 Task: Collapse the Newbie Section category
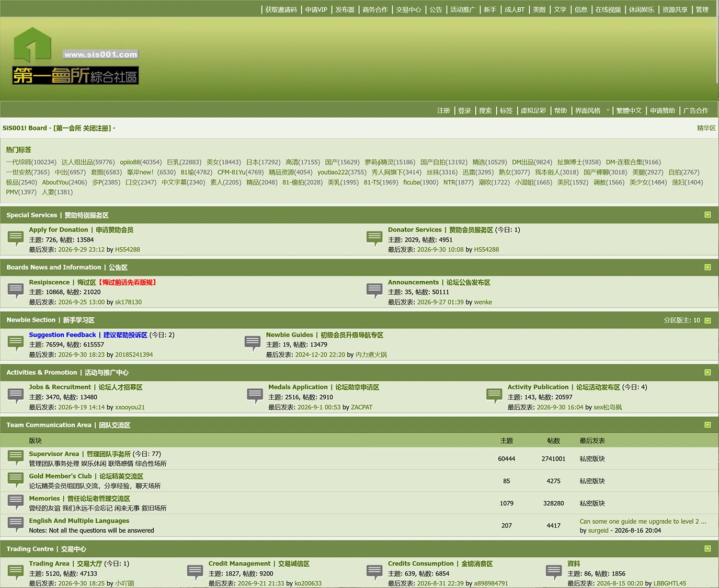[707, 320]
